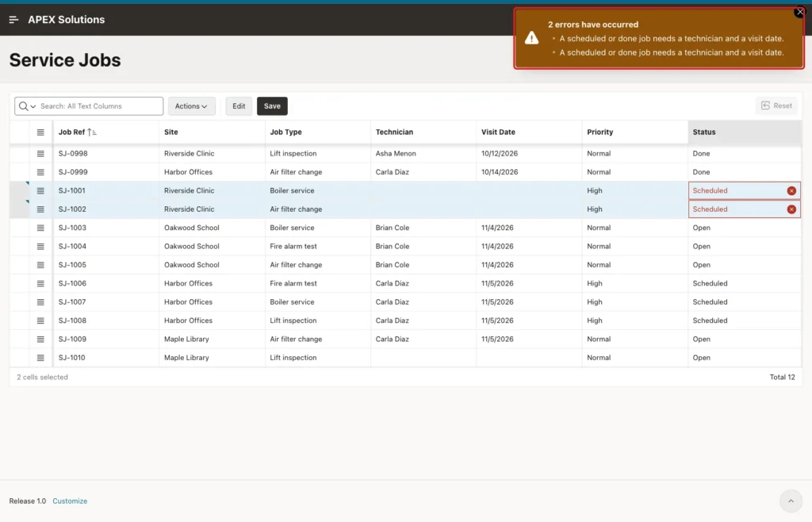This screenshot has width=812, height=522.
Task: Focus the Search All Text Columns field
Action: [99, 106]
